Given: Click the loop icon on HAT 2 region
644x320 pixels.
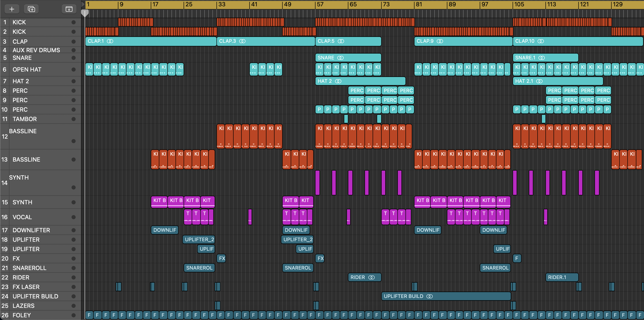Looking at the screenshot, I should pos(338,81).
